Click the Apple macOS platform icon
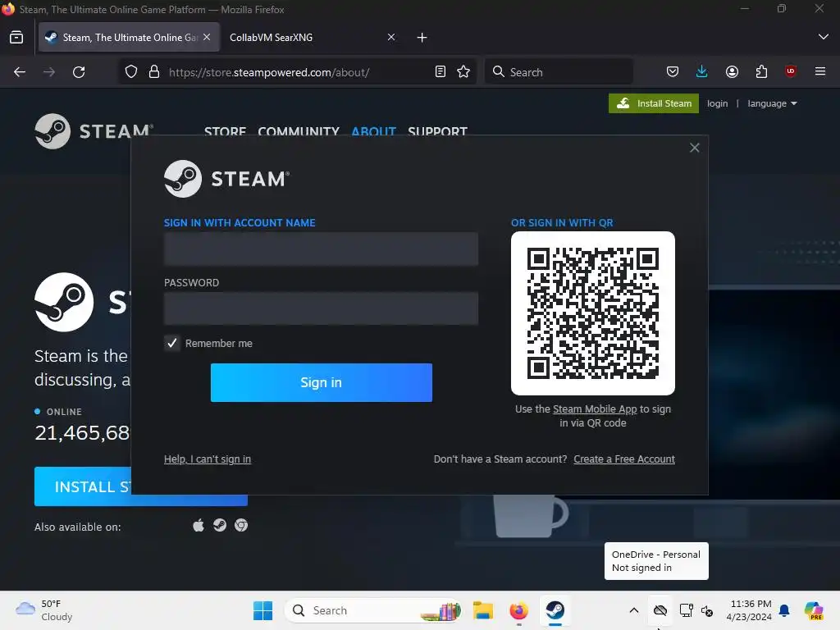 coord(199,526)
